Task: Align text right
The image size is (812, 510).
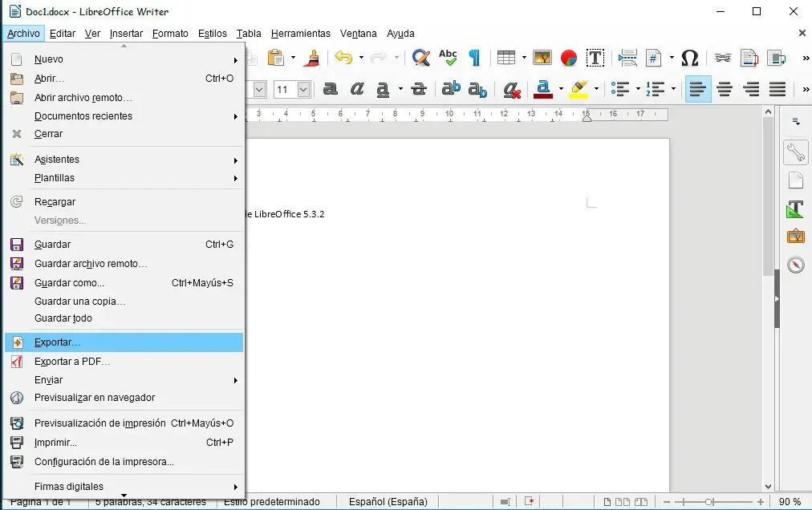Action: pos(751,89)
